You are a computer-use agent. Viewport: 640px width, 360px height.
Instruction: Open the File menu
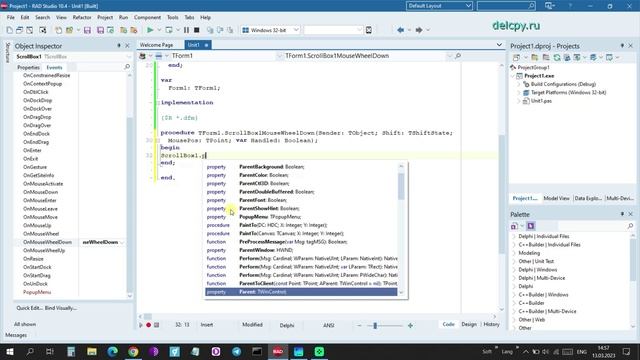[x=11, y=18]
